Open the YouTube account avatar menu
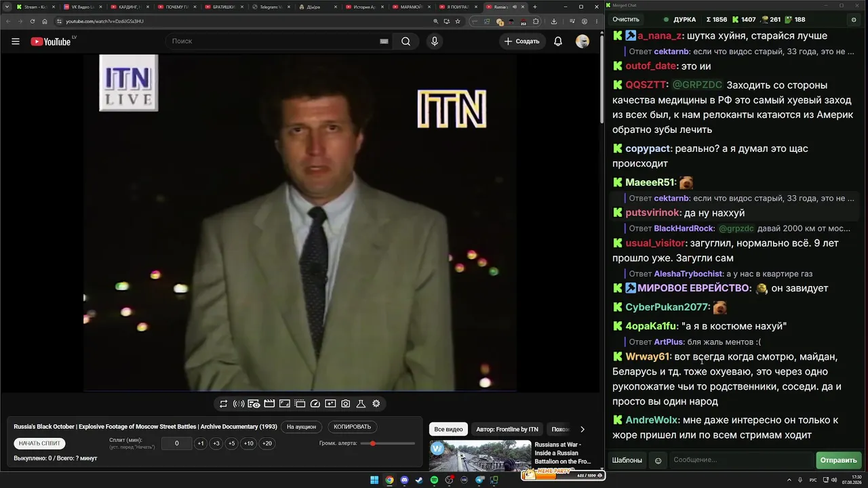This screenshot has width=868, height=488. [x=583, y=41]
